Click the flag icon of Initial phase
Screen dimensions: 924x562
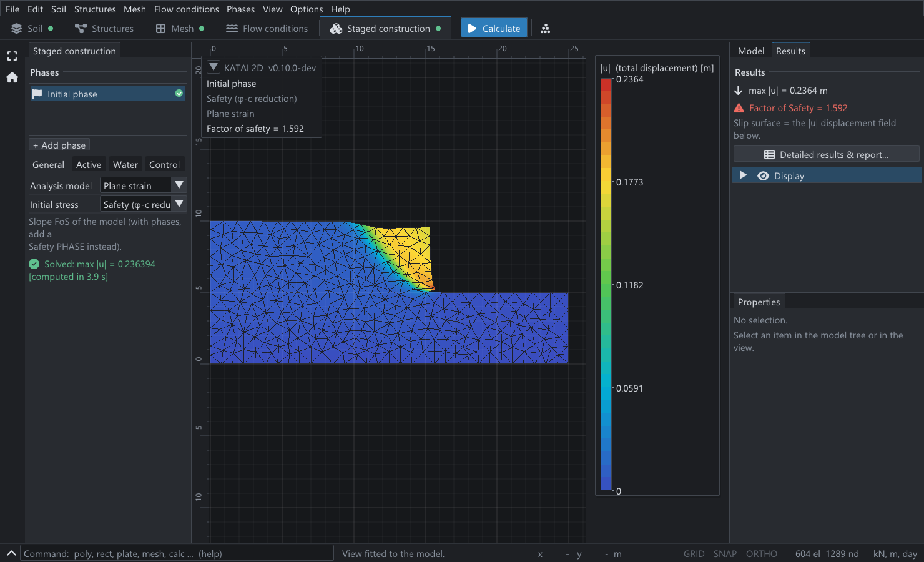click(37, 94)
